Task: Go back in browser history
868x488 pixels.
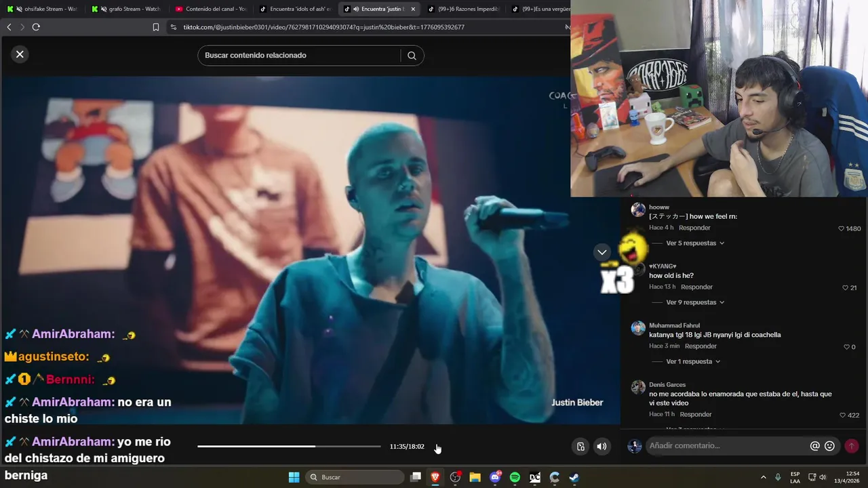Action: tap(9, 27)
